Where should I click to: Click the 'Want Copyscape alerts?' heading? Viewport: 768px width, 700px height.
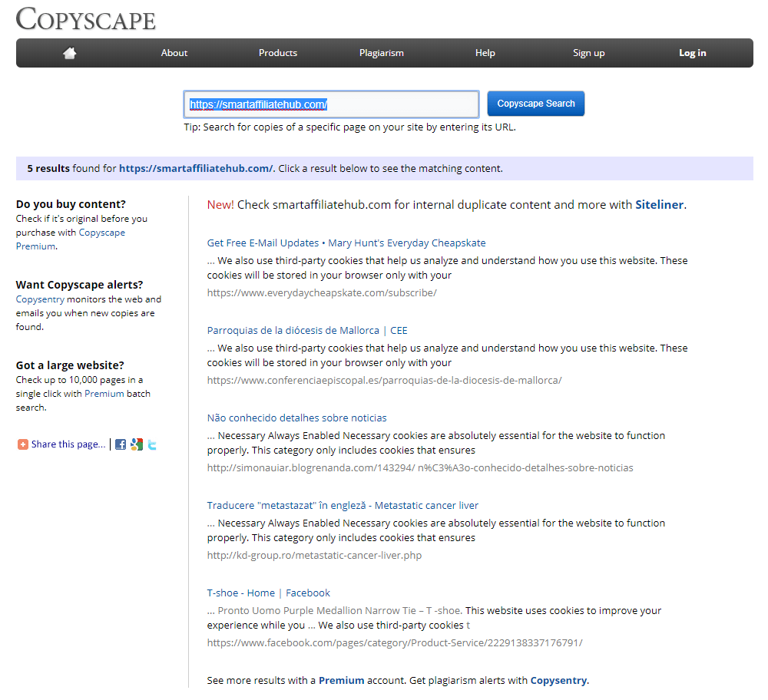click(79, 285)
